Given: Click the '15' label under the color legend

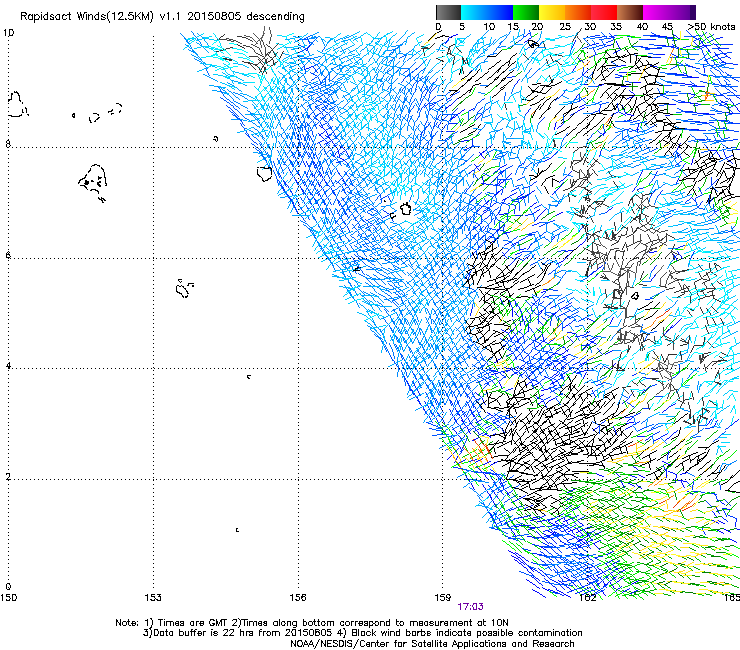Looking at the screenshot, I should pyautogui.click(x=513, y=26).
